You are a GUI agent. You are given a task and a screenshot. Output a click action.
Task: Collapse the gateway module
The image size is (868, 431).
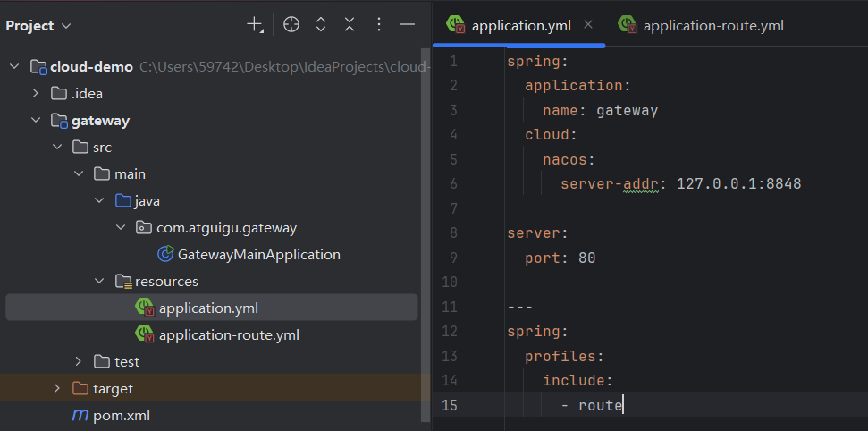click(36, 120)
